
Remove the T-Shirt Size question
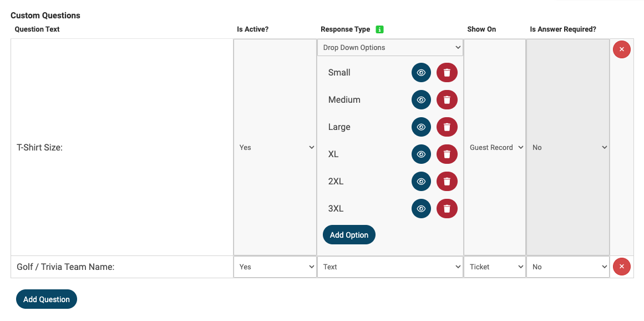[x=621, y=49]
